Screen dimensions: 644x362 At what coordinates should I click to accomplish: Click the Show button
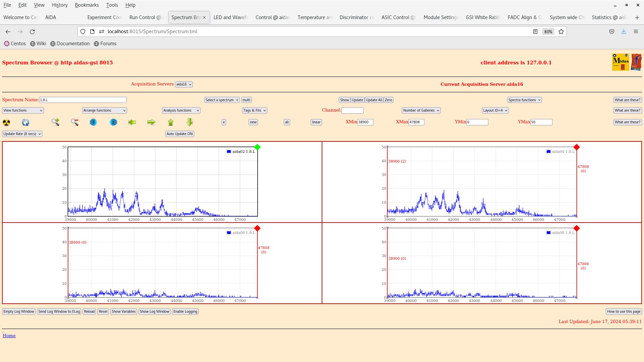344,100
